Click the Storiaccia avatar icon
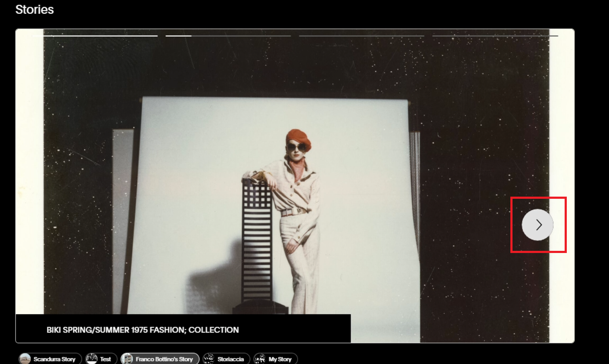Image resolution: width=609 pixels, height=364 pixels. (x=209, y=359)
